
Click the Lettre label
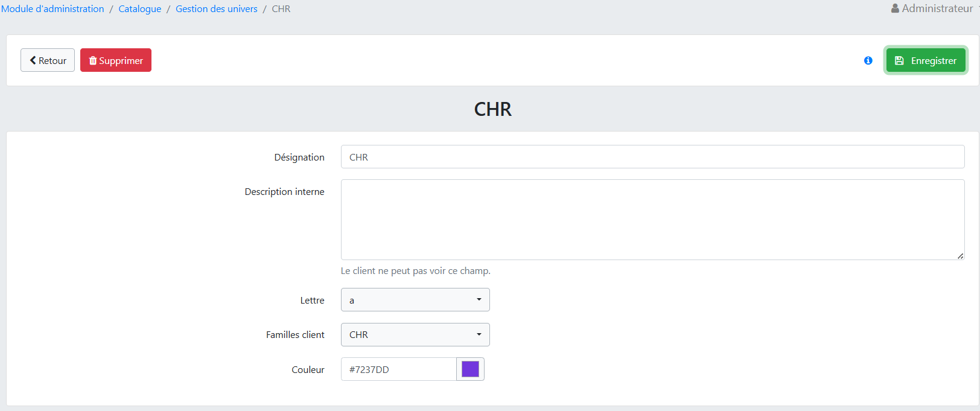click(x=312, y=301)
